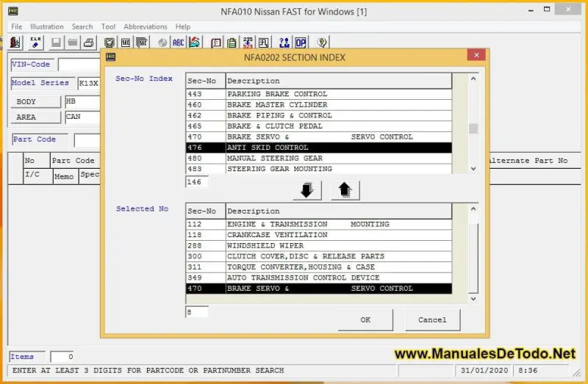Click the ABC toolbar icon
Screen dimensions: 588x384
pyautogui.click(x=178, y=43)
